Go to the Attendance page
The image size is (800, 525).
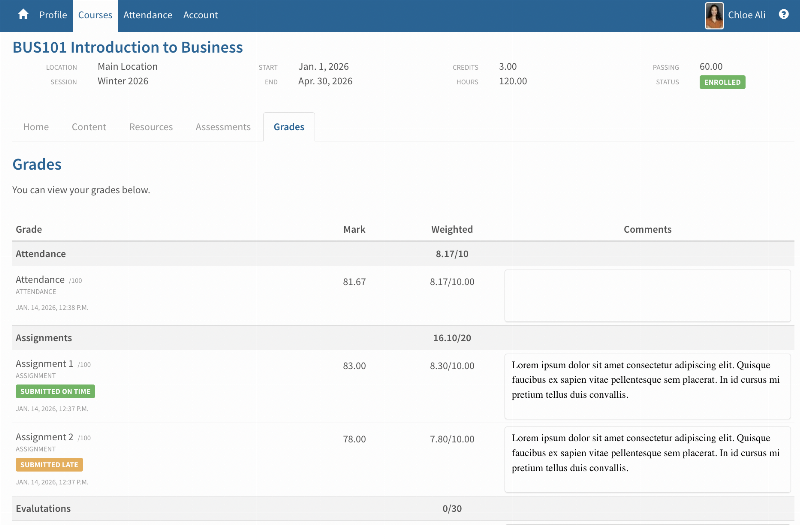click(x=147, y=15)
